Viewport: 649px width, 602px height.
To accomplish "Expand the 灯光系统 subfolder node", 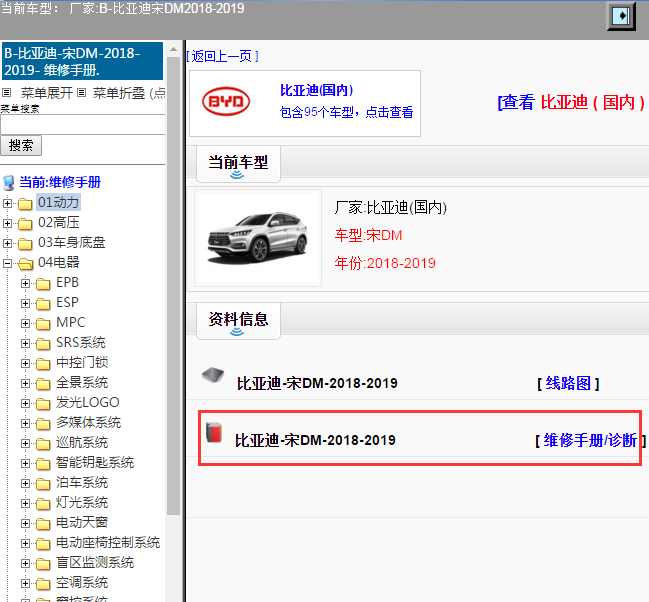I will coord(25,503).
